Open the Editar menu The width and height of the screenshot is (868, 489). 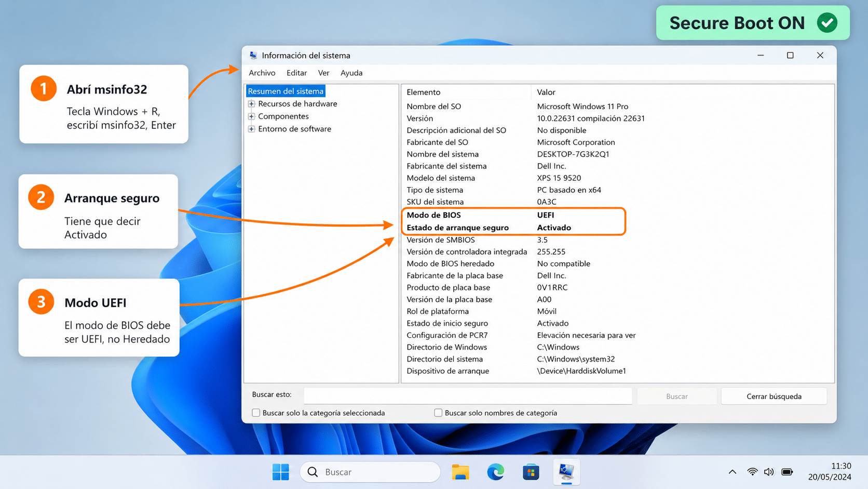pyautogui.click(x=296, y=73)
